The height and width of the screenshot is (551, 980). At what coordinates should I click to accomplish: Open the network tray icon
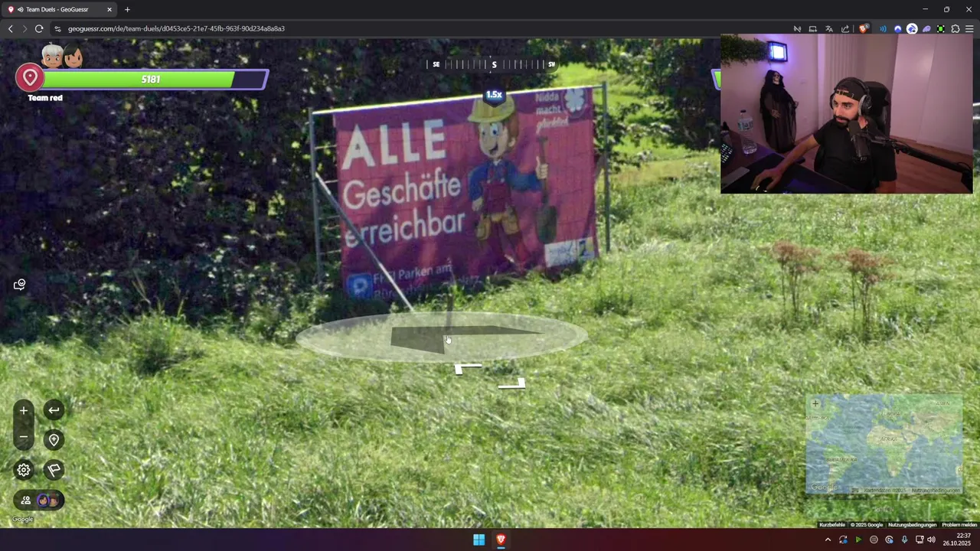point(920,540)
